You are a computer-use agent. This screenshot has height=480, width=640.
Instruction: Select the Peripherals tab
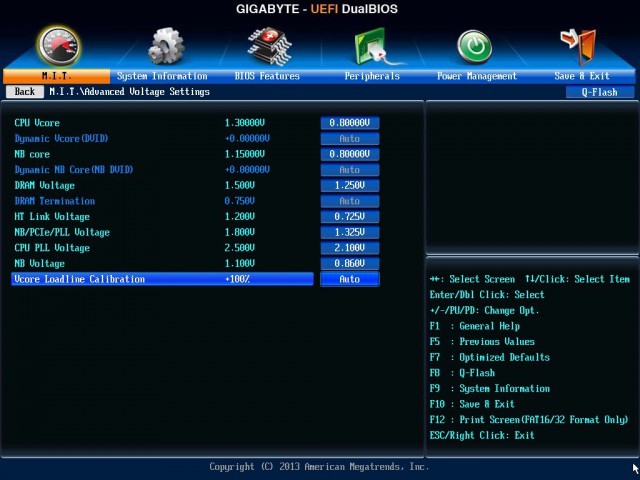click(x=372, y=76)
